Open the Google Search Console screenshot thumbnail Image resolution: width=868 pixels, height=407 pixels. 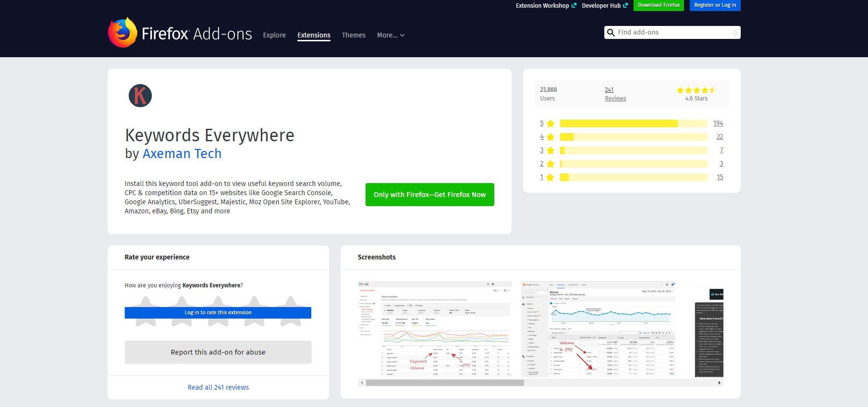coord(435,329)
